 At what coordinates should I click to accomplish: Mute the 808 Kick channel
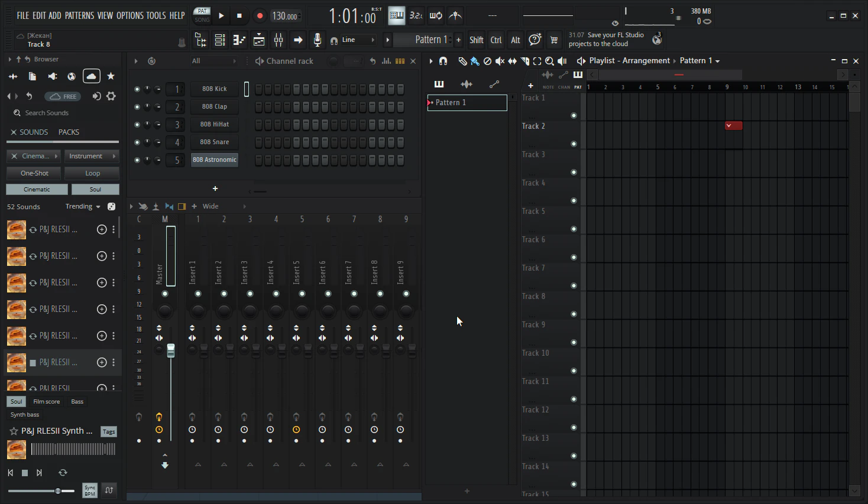(137, 89)
